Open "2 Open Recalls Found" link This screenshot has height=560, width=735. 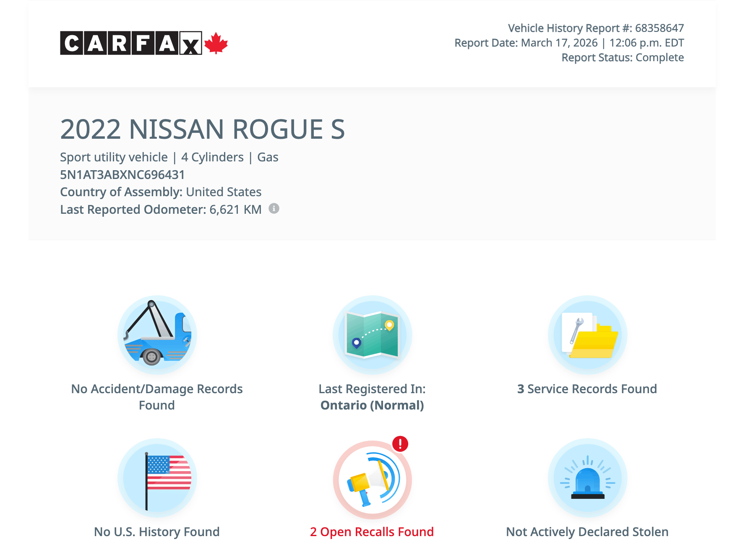tap(372, 531)
